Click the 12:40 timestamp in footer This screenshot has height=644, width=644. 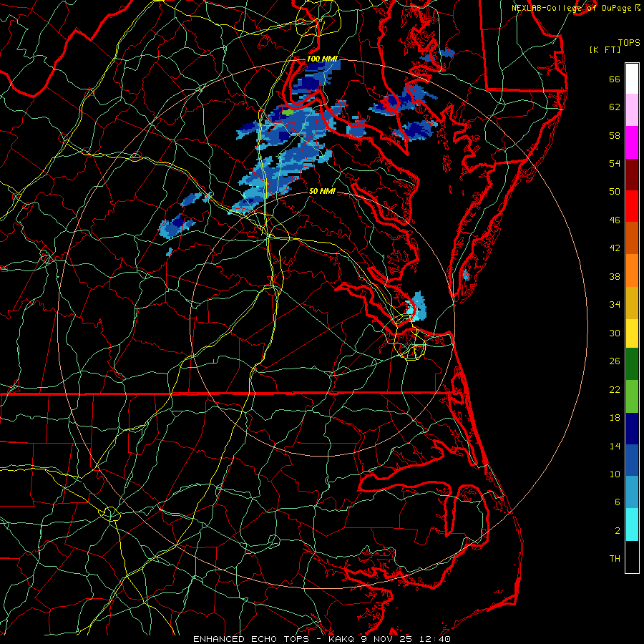[435, 639]
